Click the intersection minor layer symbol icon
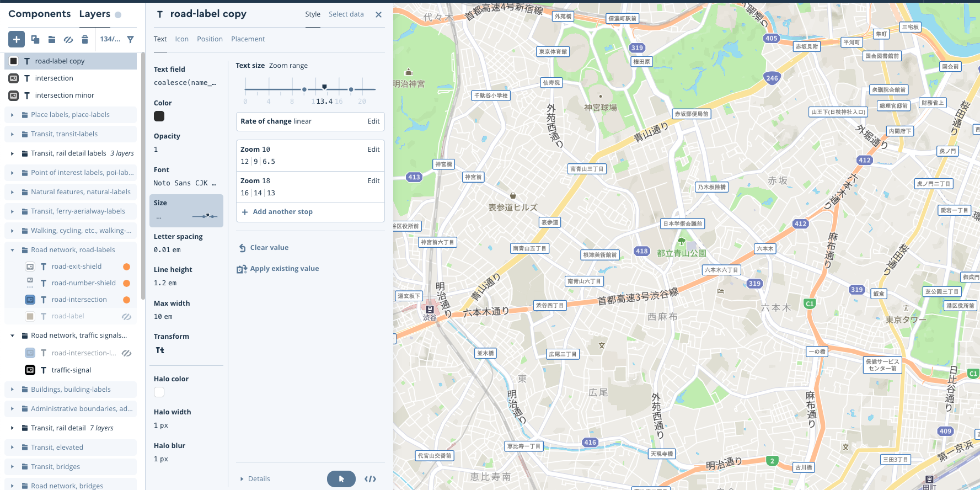This screenshot has height=490, width=980. pyautogui.click(x=14, y=95)
